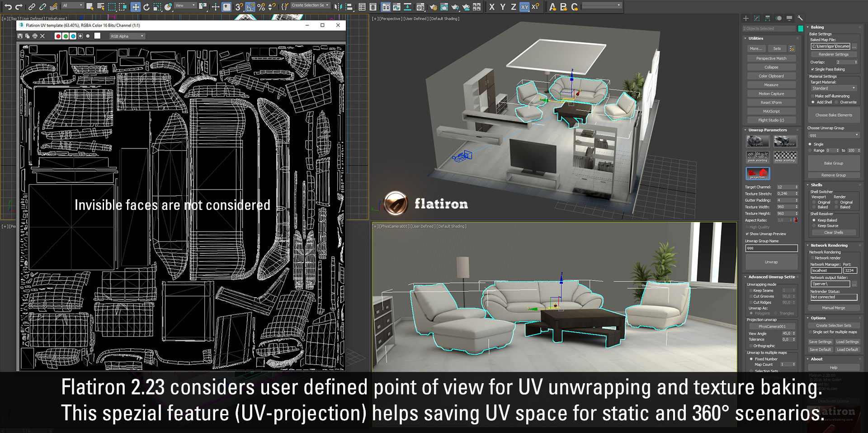Open the View reference coordinate dropdown
This screenshot has width=868, height=433.
[x=185, y=5]
